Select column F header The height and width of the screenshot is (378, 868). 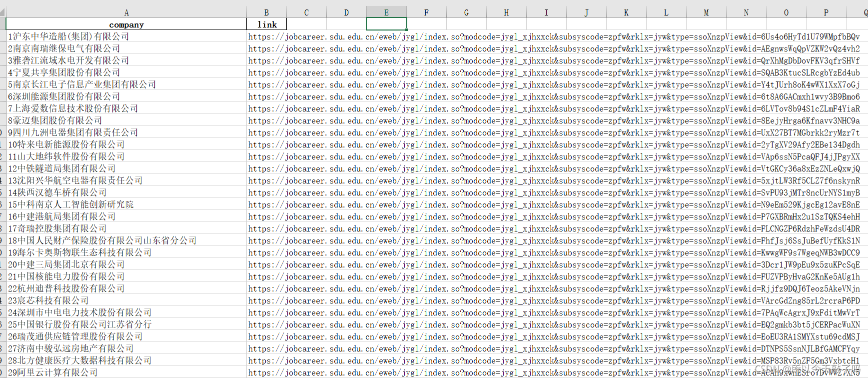pos(426,12)
